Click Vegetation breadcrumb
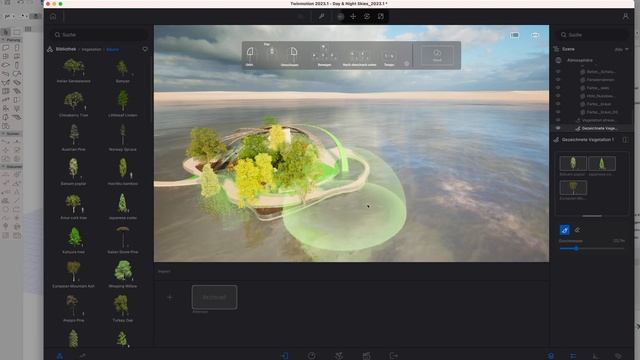The image size is (640, 360). click(x=91, y=49)
